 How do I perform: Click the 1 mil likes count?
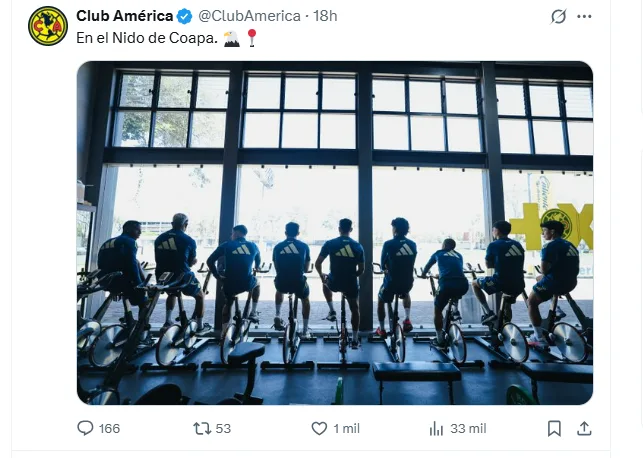click(346, 428)
